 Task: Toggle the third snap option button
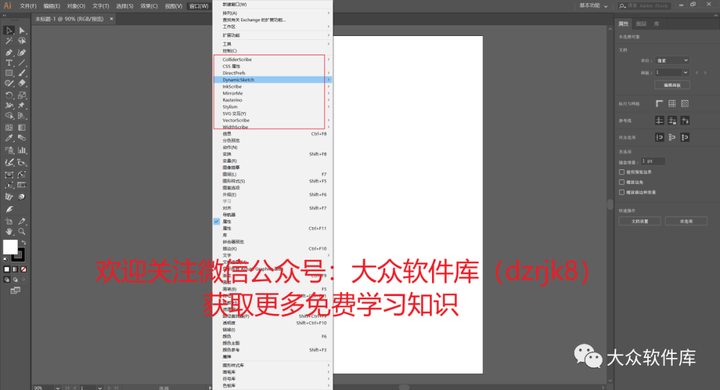click(x=685, y=137)
